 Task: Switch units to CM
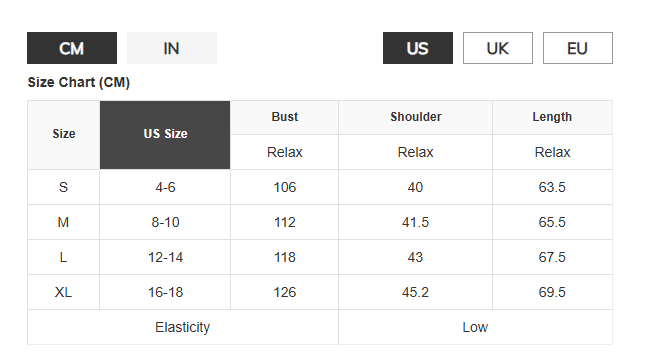tap(72, 48)
